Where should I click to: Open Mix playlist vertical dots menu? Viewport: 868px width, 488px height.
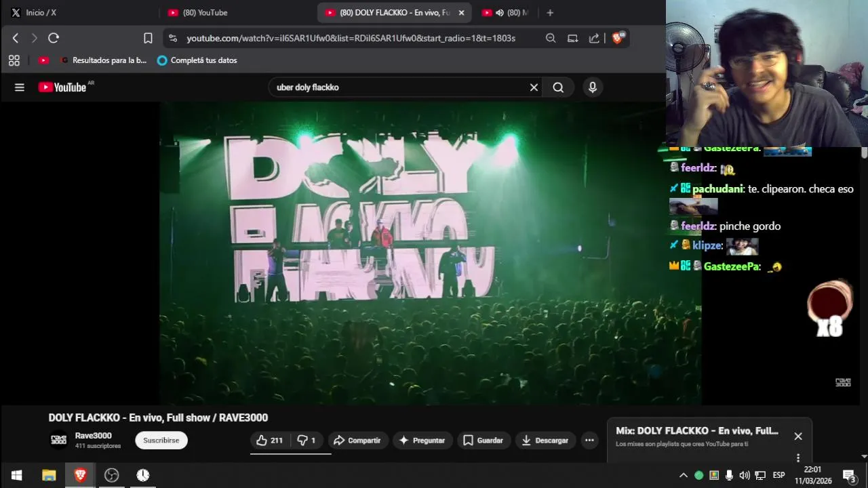[x=798, y=457]
